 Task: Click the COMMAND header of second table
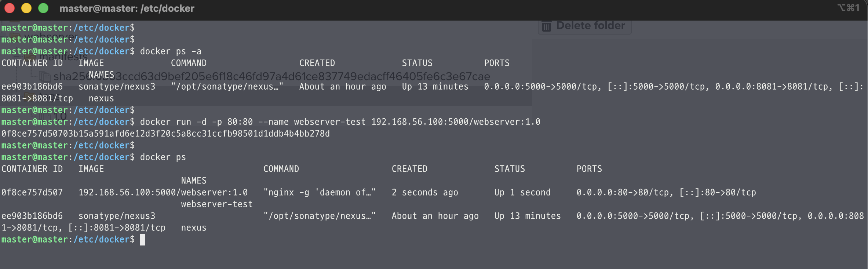click(281, 169)
